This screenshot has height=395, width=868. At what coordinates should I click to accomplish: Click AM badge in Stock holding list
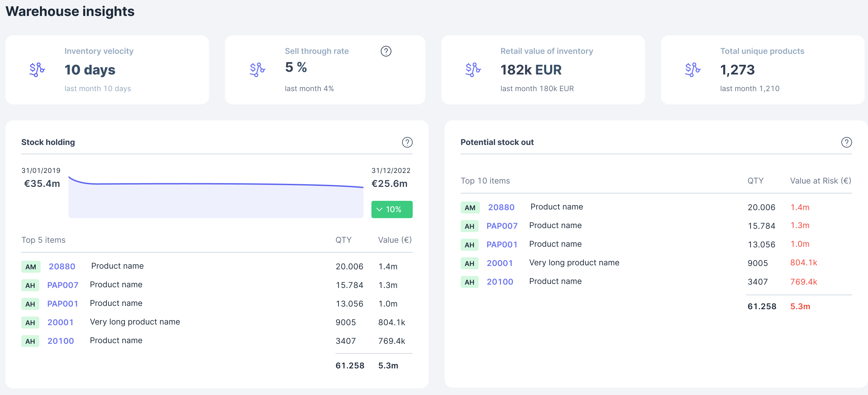coord(31,267)
